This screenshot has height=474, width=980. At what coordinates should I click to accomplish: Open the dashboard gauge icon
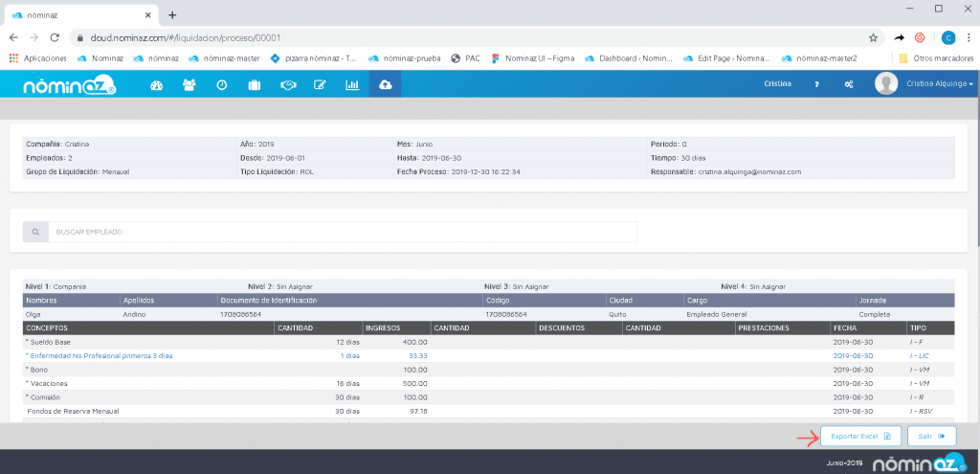[x=156, y=85]
